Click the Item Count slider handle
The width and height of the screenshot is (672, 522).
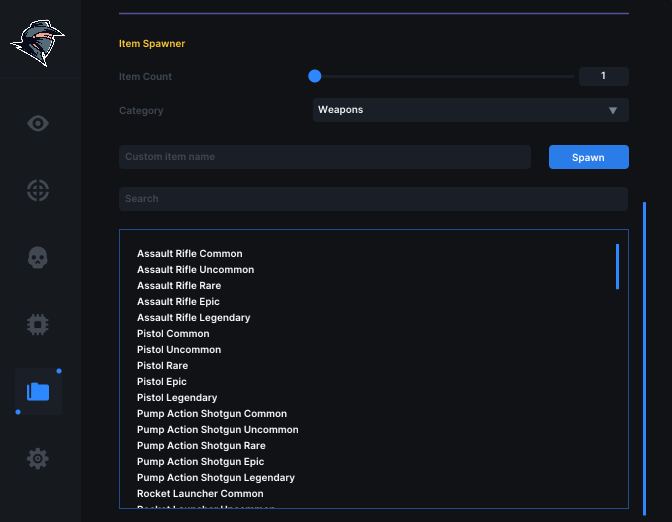tap(315, 76)
